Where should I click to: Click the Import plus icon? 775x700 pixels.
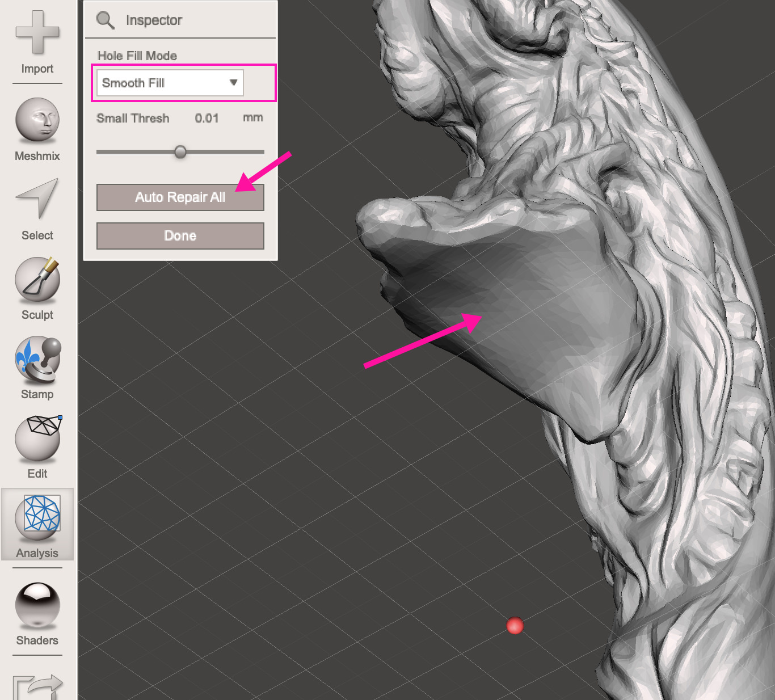37,33
